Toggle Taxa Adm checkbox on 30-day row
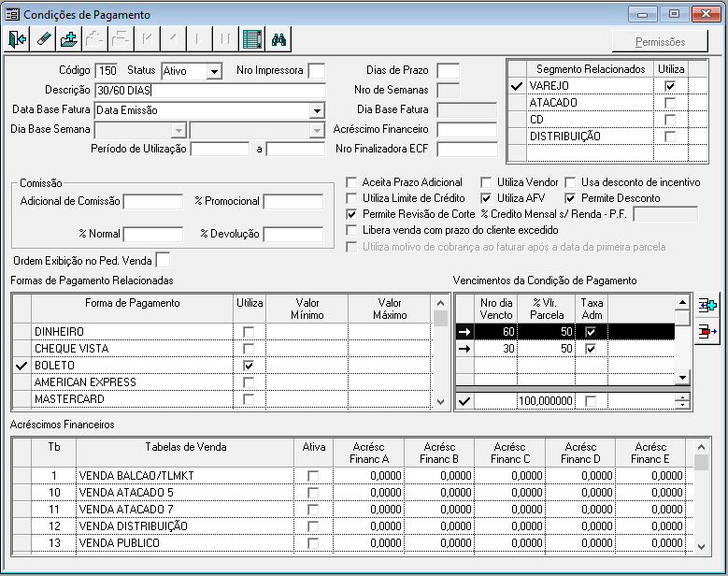 coord(591,349)
